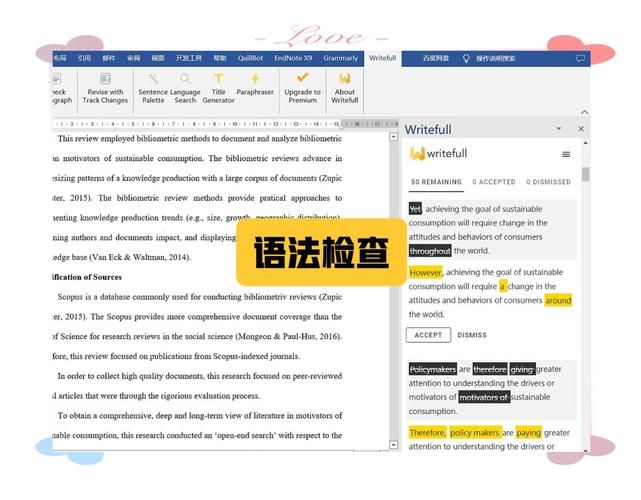The width and height of the screenshot is (641, 500).
Task: Click the struck word 'Yet'
Action: [x=415, y=209]
